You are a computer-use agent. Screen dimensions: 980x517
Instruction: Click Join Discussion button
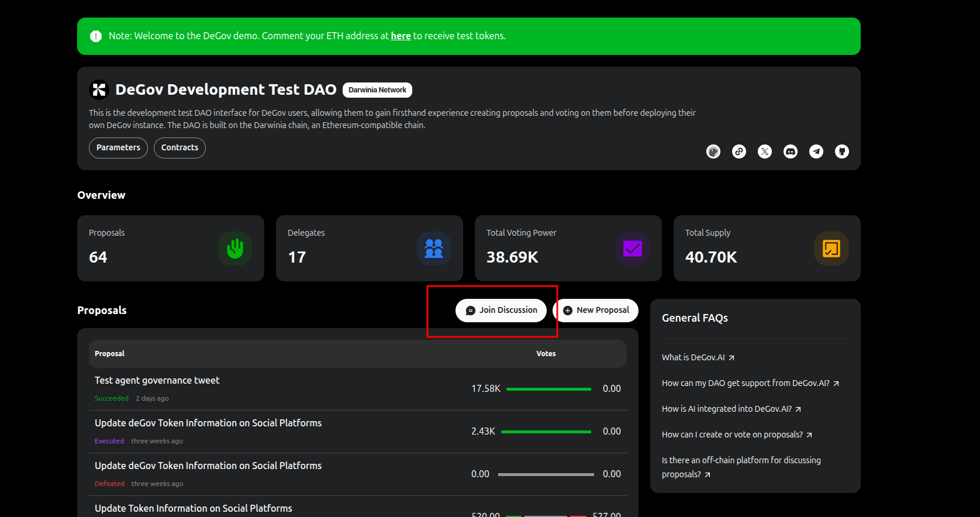click(501, 311)
